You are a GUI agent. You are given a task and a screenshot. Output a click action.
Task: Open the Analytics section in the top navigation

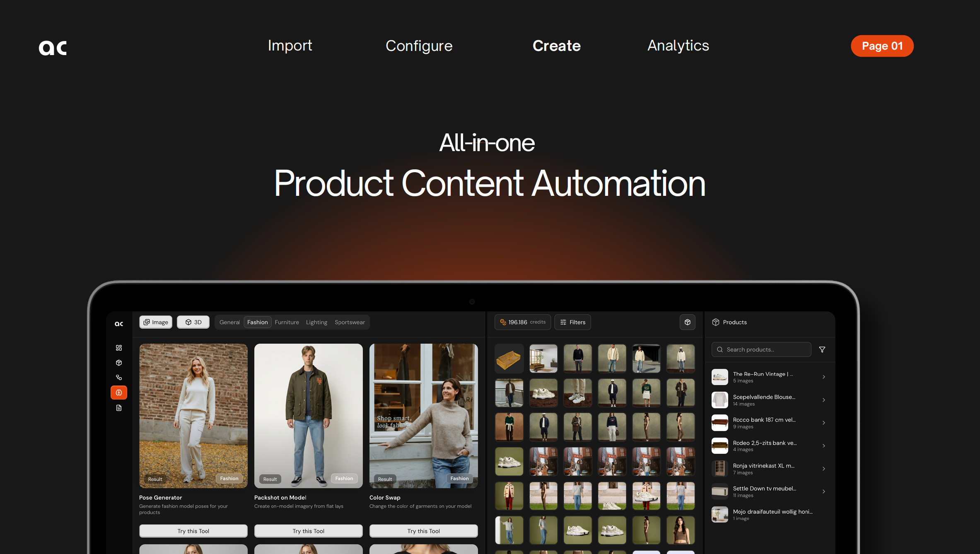(678, 46)
